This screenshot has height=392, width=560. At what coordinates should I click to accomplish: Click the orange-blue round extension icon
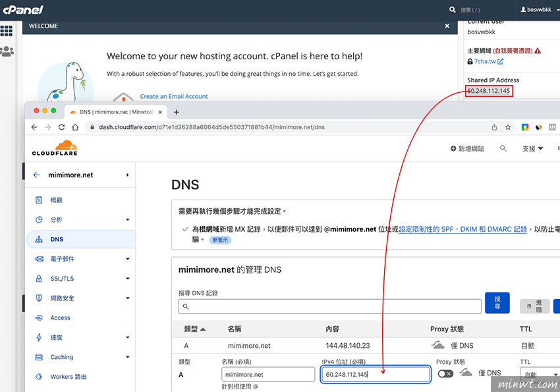[538, 127]
